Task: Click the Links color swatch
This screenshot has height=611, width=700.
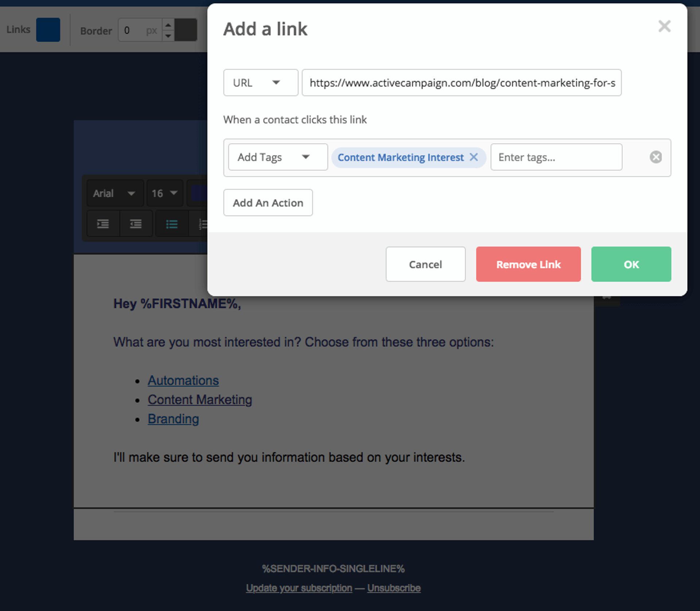Action: (48, 30)
